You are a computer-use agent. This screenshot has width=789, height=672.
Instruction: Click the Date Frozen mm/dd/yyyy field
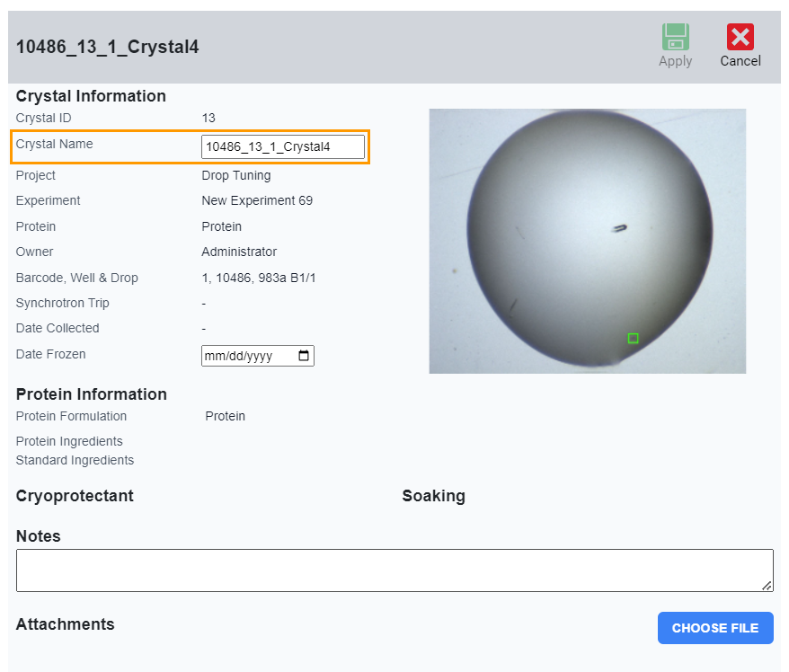click(x=247, y=356)
